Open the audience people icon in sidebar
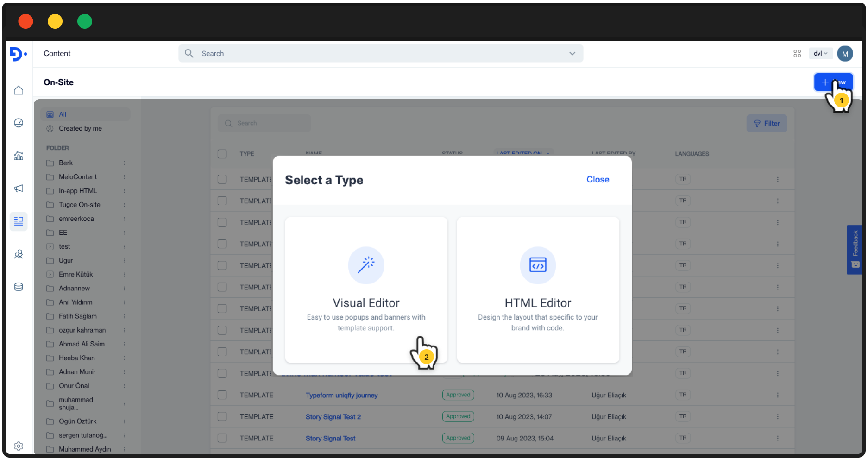Screen dimensions: 868x459 (x=19, y=254)
